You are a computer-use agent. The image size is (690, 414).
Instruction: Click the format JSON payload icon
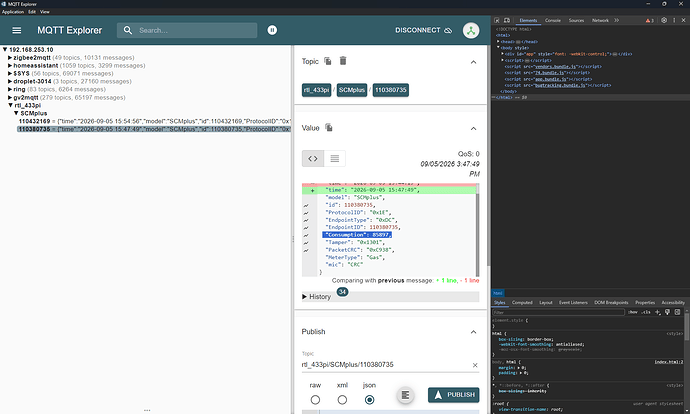click(405, 395)
